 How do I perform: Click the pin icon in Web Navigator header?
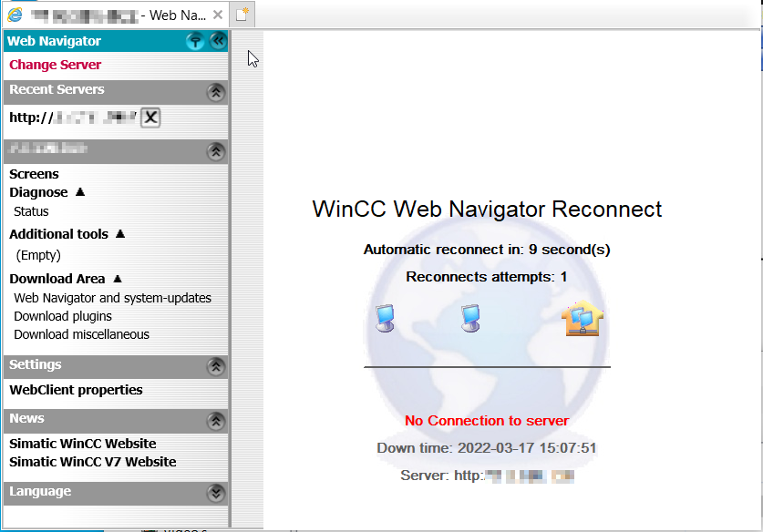point(195,41)
